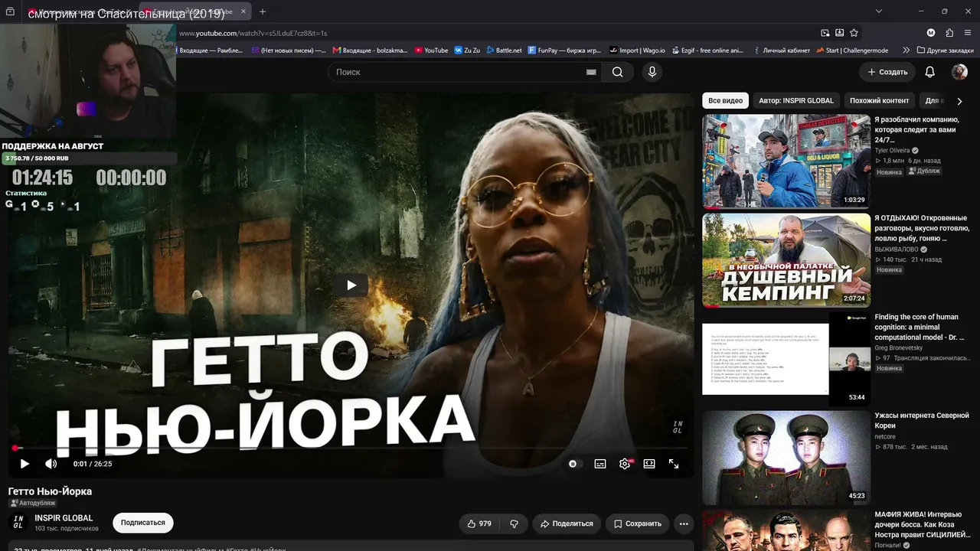Image resolution: width=980 pixels, height=551 pixels.
Task: Open the Ужасы интернета Северной Кореи title
Action: pos(922,420)
